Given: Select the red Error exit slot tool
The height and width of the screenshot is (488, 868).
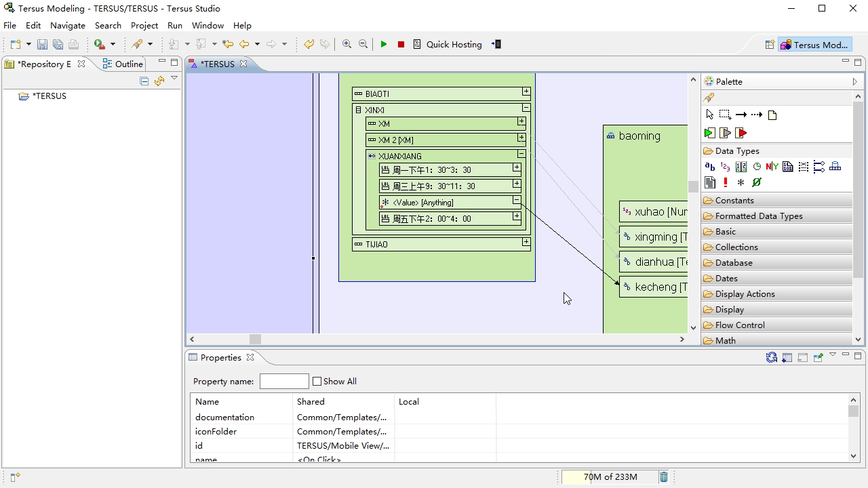Looking at the screenshot, I should (741, 133).
